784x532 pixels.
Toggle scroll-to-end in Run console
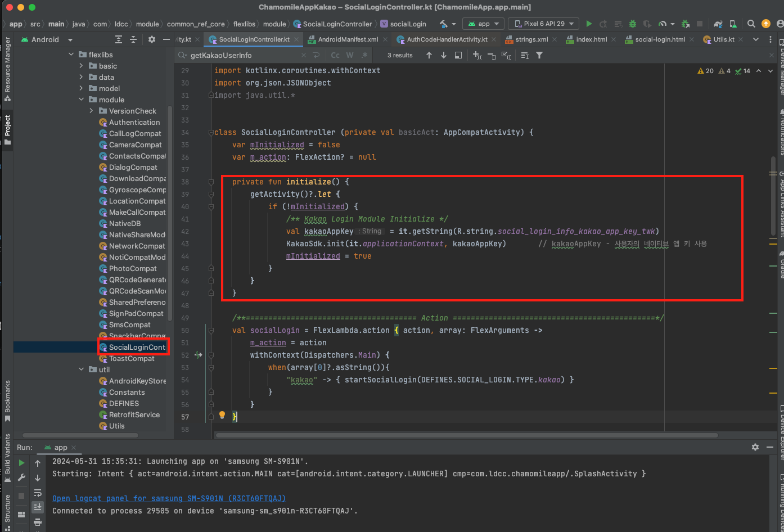(38, 507)
